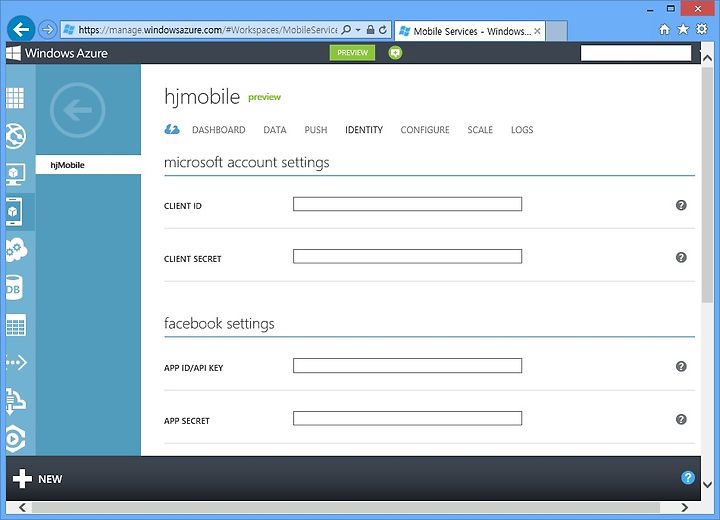
Task: Open the SQL Databases DB icon in sidebar
Action: click(14, 288)
